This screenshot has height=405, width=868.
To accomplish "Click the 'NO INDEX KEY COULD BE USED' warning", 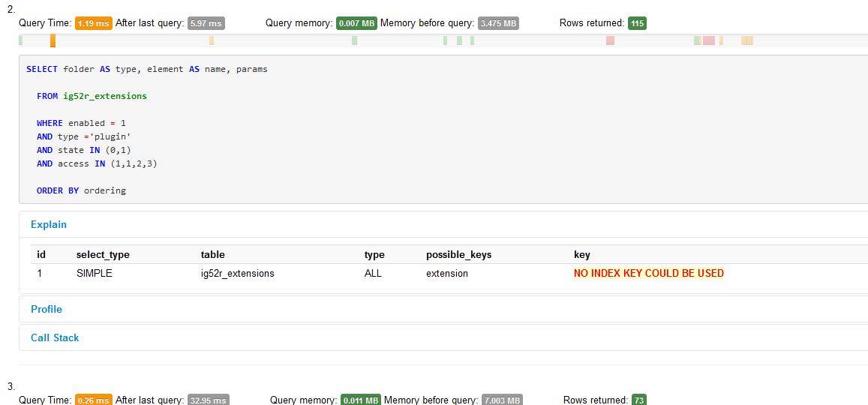I will pyautogui.click(x=649, y=273).
